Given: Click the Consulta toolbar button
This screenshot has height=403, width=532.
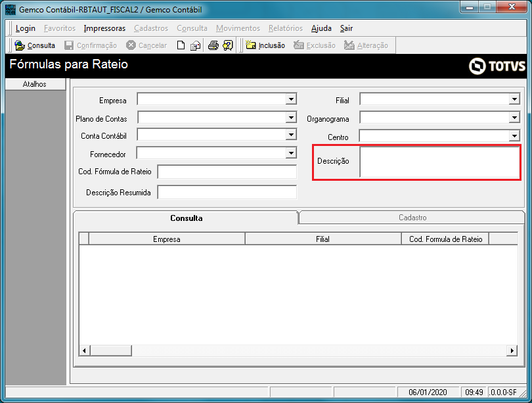Looking at the screenshot, I should click(x=35, y=45).
